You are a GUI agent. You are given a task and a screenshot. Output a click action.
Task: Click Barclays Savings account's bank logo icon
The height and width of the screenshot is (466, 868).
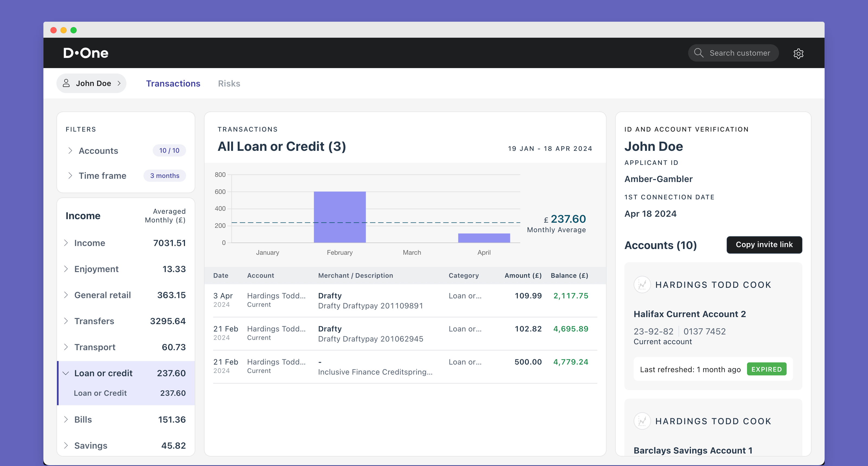point(642,421)
